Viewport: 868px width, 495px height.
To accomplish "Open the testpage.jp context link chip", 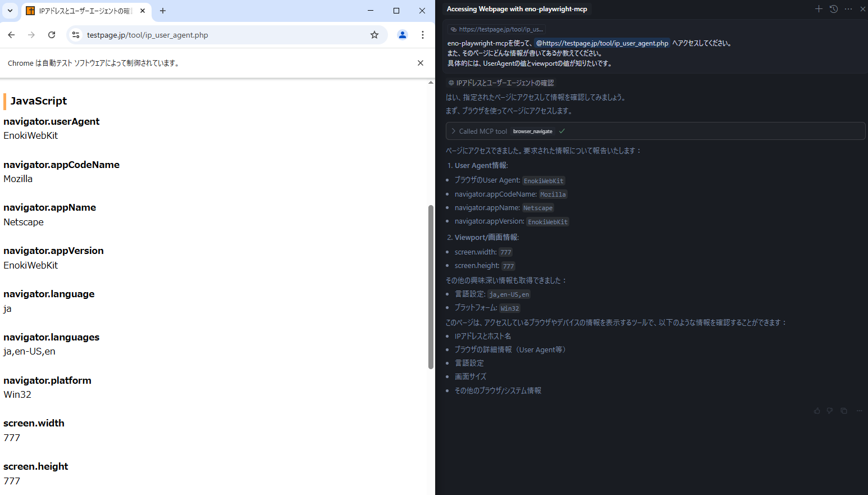I will [497, 29].
